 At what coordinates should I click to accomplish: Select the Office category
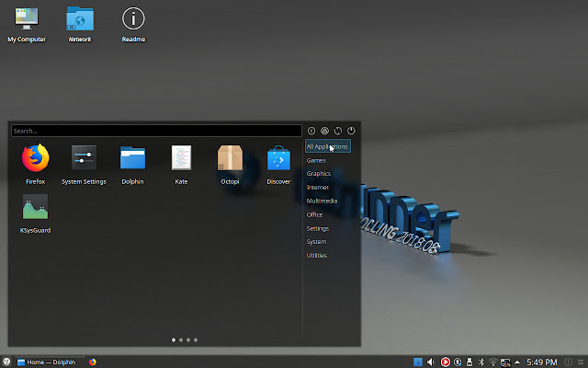[314, 214]
